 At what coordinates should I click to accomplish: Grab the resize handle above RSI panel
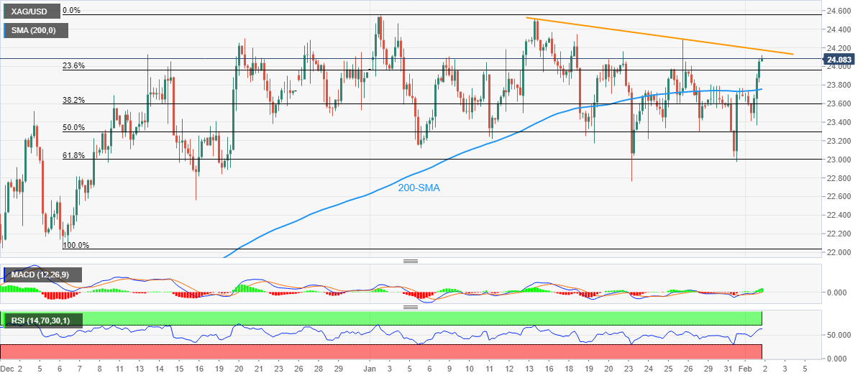pos(411,308)
